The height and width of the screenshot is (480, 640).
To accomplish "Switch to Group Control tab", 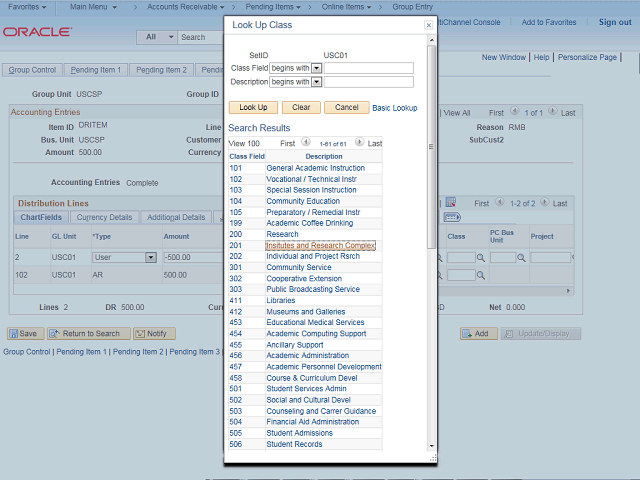I will coord(32,70).
